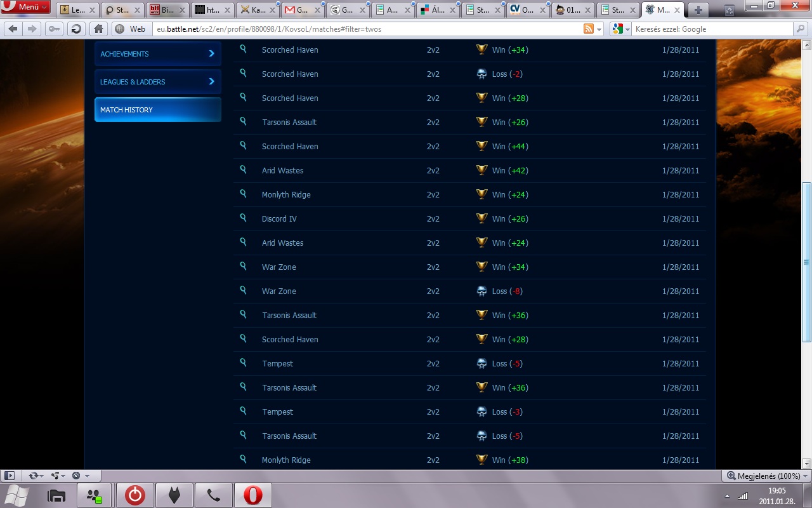Expand the Google search engine selector
The image size is (812, 508).
pos(620,29)
